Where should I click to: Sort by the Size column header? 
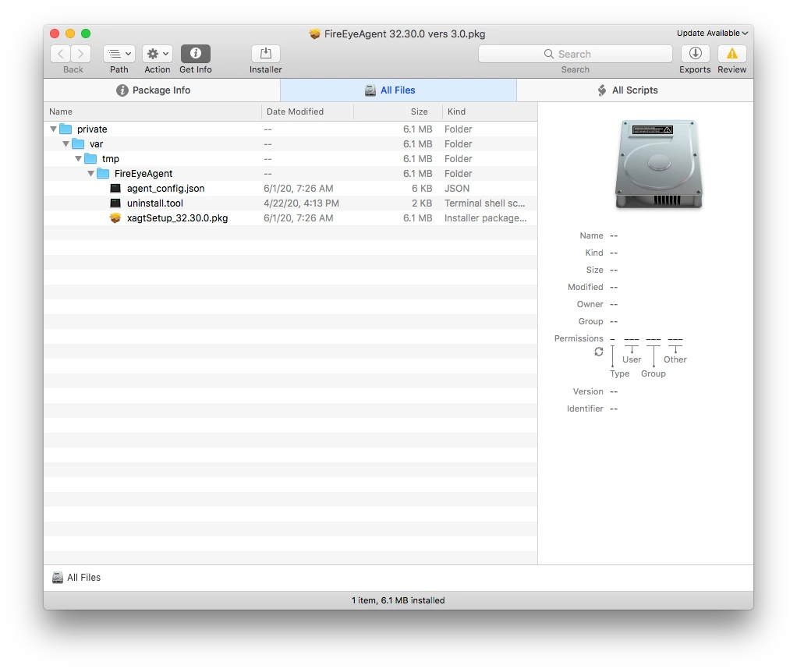click(x=398, y=111)
